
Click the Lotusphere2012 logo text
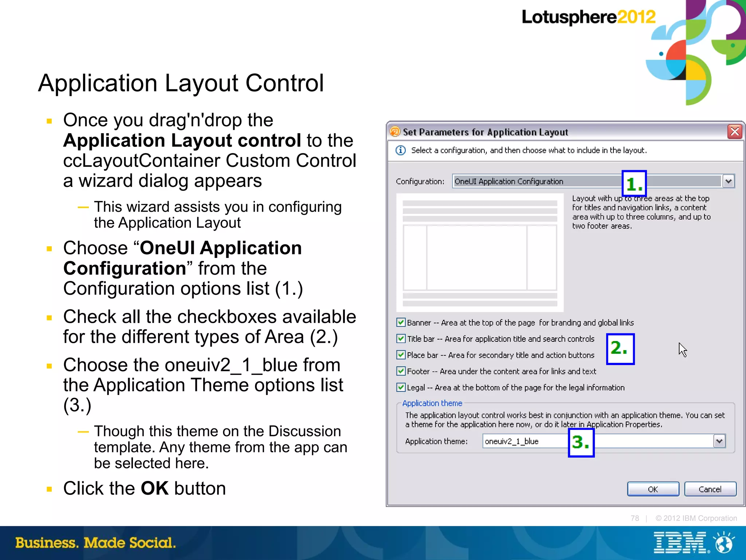[589, 17]
